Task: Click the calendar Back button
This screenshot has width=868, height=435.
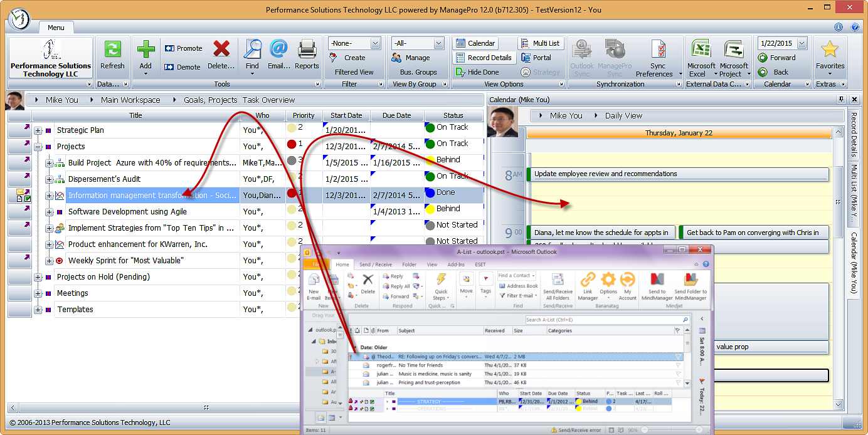Action: 773,72
